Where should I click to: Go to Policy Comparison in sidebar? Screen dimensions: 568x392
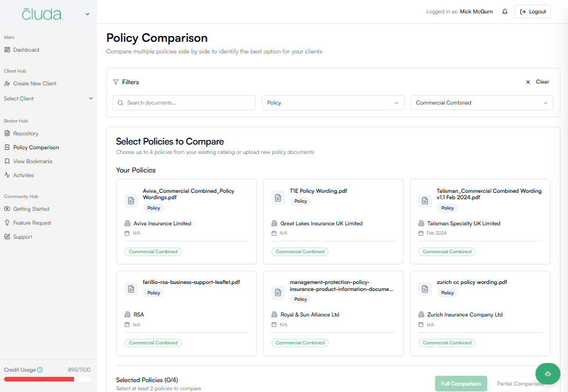coord(36,147)
